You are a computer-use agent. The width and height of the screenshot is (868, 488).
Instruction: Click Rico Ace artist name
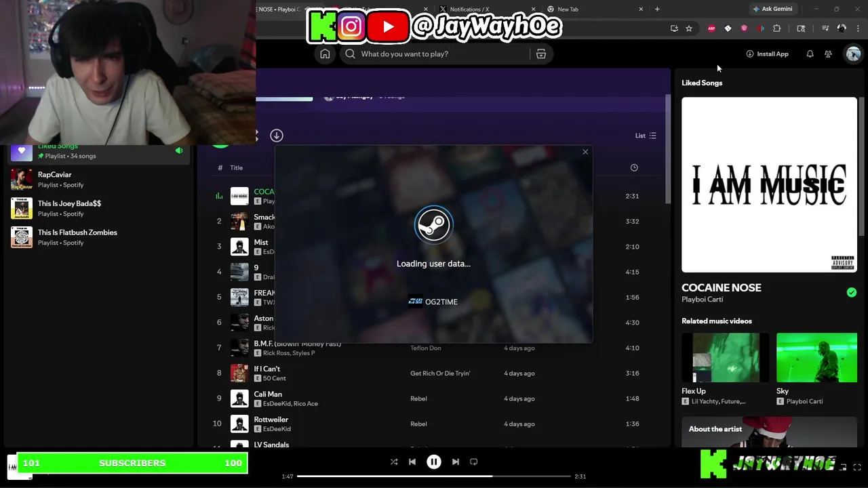pyautogui.click(x=305, y=404)
